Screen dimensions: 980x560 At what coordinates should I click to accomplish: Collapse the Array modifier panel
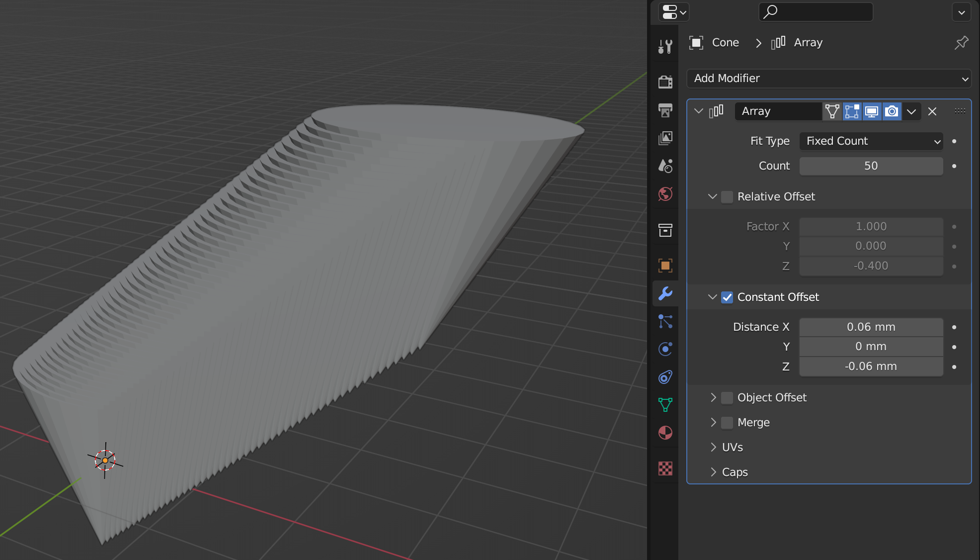(699, 111)
